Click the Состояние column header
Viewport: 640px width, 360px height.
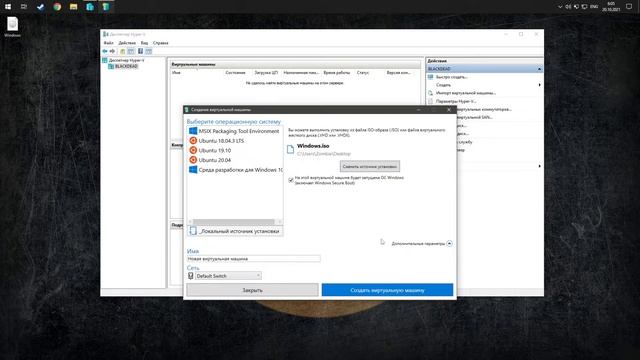[x=236, y=73]
